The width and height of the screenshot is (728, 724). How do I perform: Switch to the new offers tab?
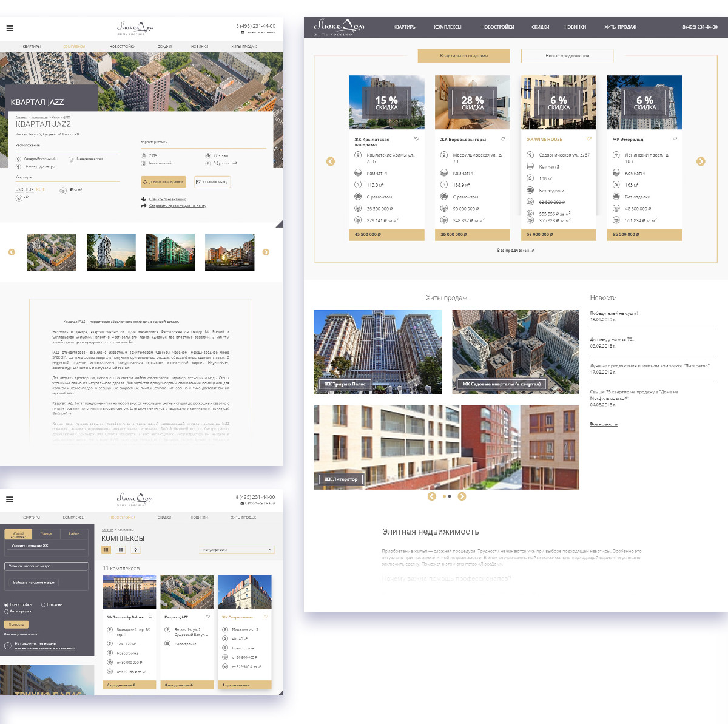[567, 56]
